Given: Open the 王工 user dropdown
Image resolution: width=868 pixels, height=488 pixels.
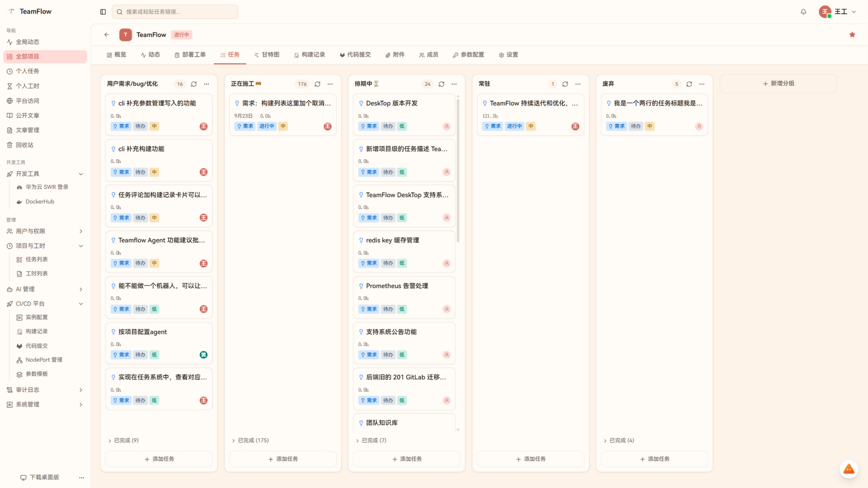Looking at the screenshot, I should 838,12.
